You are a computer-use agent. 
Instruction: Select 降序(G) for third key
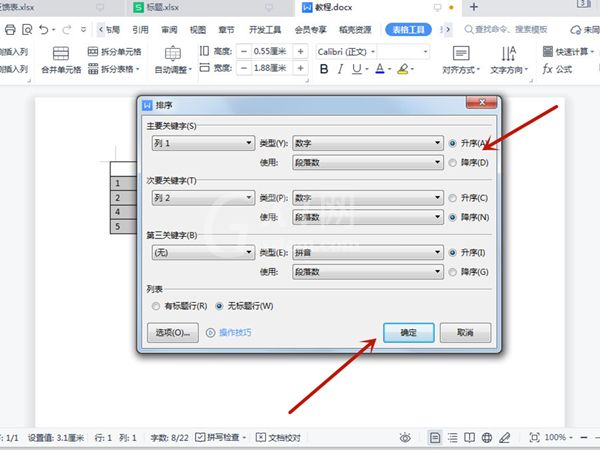(x=453, y=272)
